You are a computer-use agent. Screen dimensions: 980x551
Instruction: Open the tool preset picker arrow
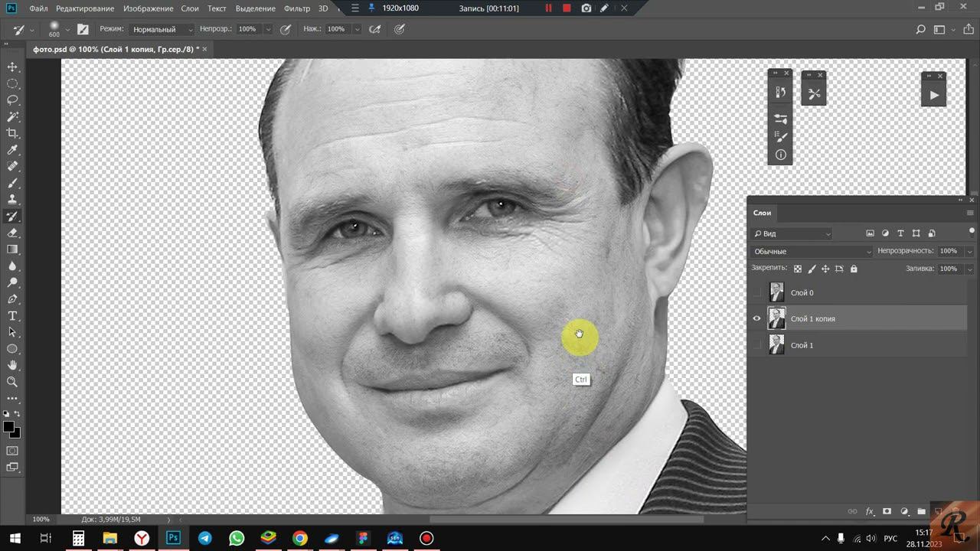click(31, 30)
